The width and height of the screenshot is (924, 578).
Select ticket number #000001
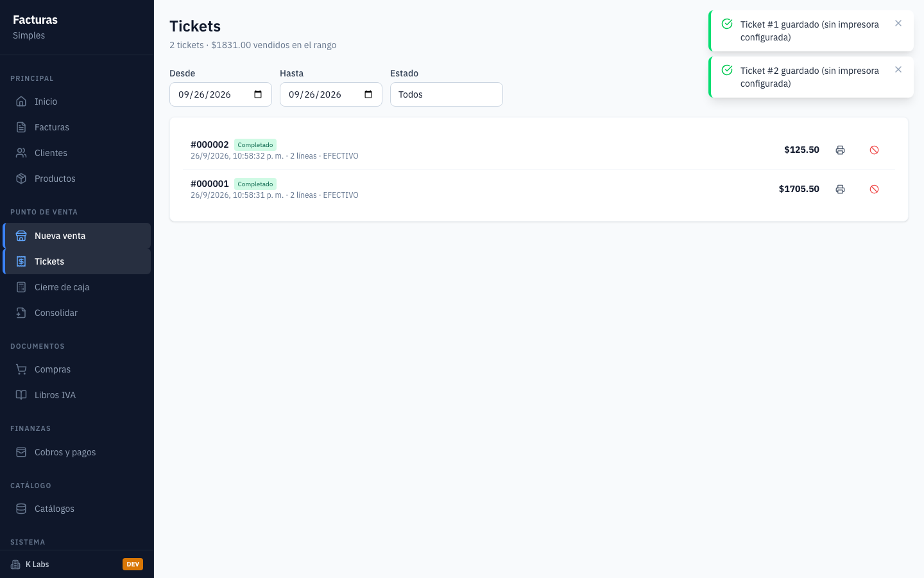(210, 184)
